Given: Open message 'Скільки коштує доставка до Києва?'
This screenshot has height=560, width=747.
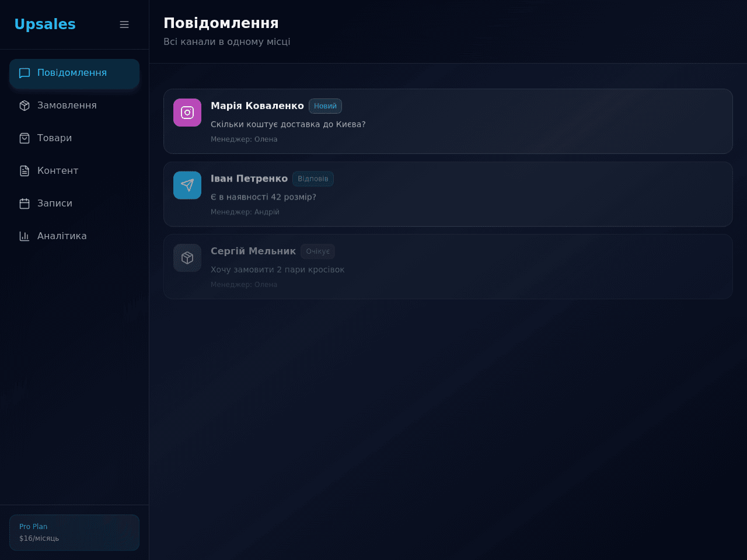Looking at the screenshot, I should pyautogui.click(x=288, y=124).
